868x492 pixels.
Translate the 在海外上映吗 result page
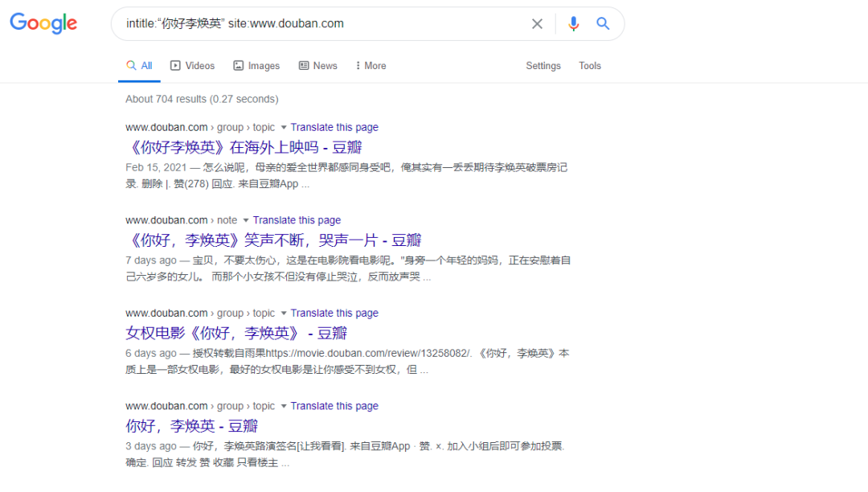[334, 127]
